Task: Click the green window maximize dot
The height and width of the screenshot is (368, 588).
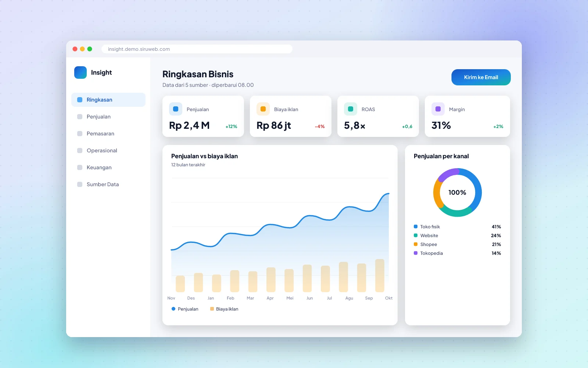Action: point(90,49)
